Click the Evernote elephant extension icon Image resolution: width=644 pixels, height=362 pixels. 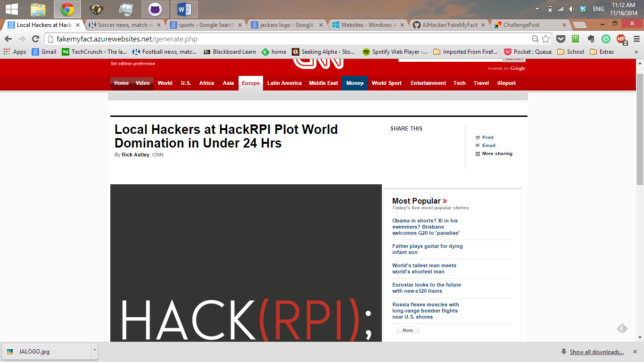click(x=591, y=39)
